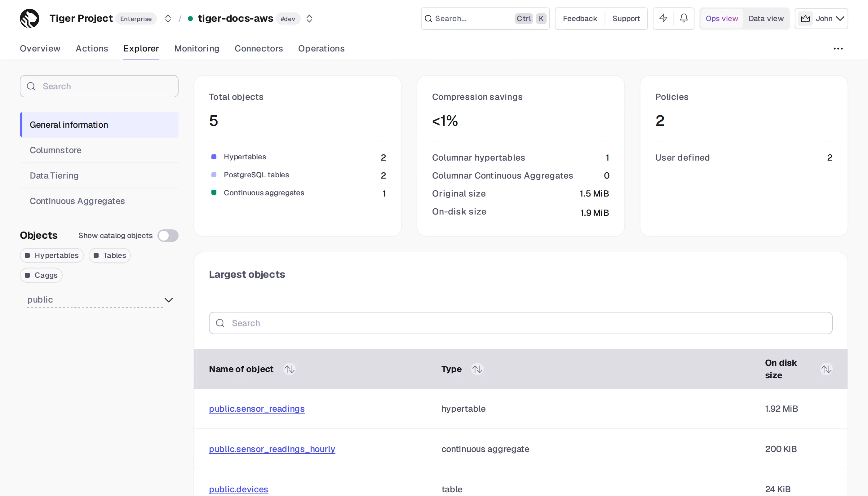Image resolution: width=868 pixels, height=496 pixels.
Task: Click the Tiger logo icon
Action: click(29, 18)
